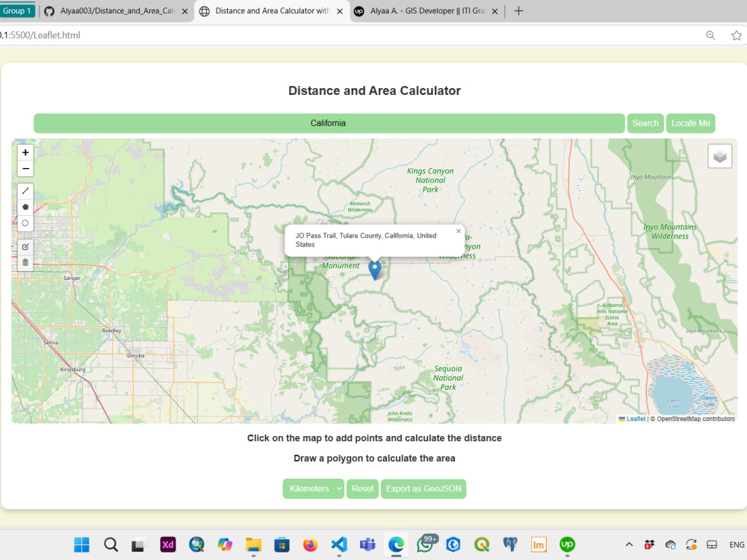Open the map layers control
Screen dimensions: 747x560
pyautogui.click(x=719, y=156)
